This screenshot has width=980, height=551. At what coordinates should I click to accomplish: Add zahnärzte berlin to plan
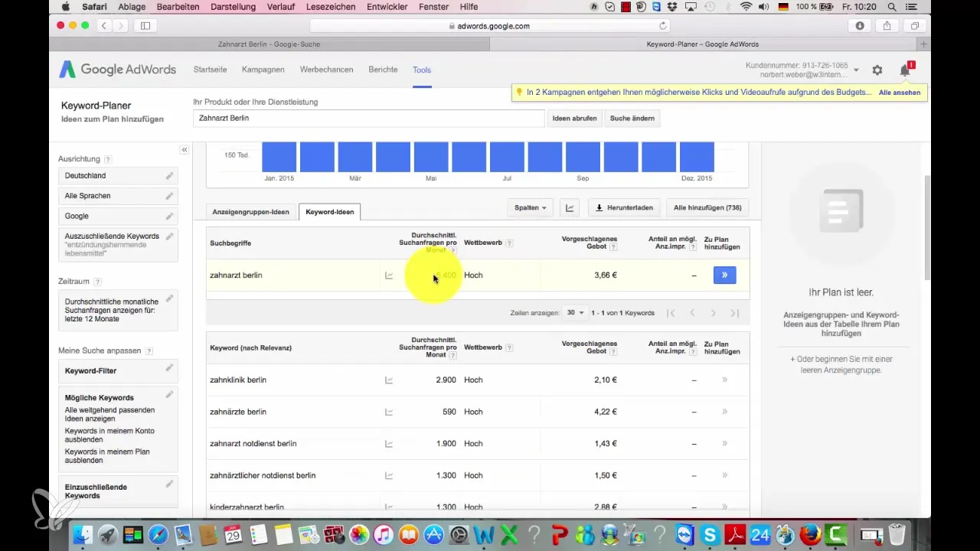[x=724, y=412]
